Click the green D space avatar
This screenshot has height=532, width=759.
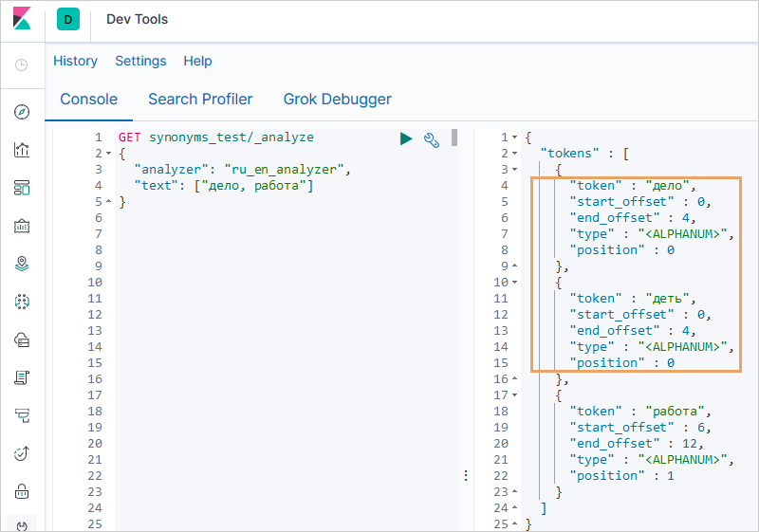coord(68,20)
